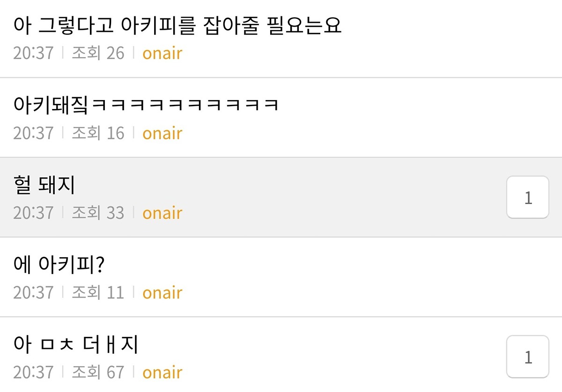This screenshot has height=392, width=562.
Task: Click view count 조회 67
Action: [x=98, y=372]
